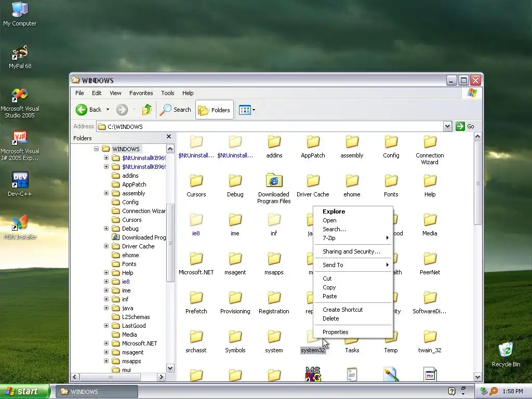Choose Open in the context menu

click(353, 220)
